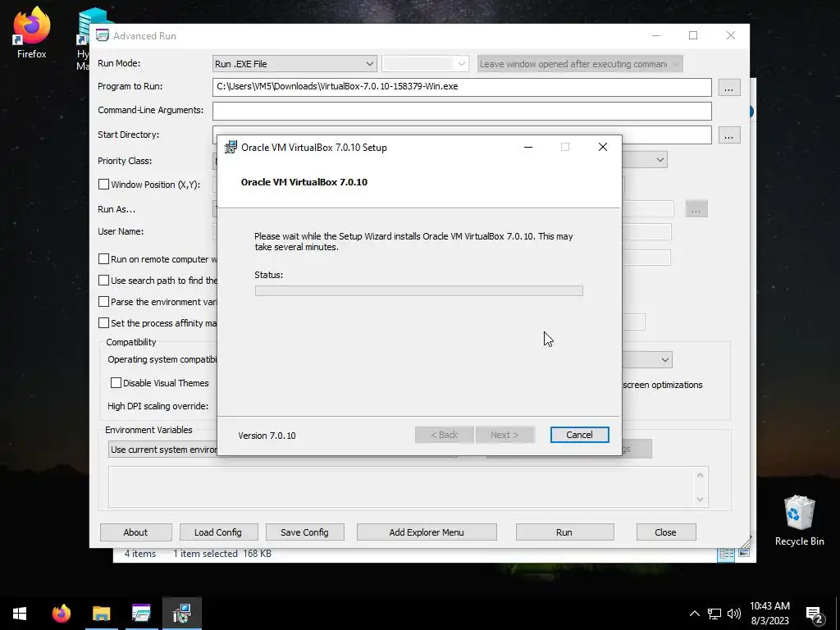840x630 pixels.
Task: Cancel the VirtualBox installation
Action: tap(580, 435)
